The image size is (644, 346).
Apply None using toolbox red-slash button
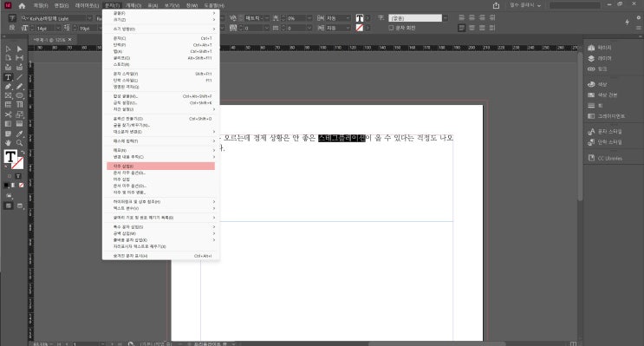(x=21, y=186)
